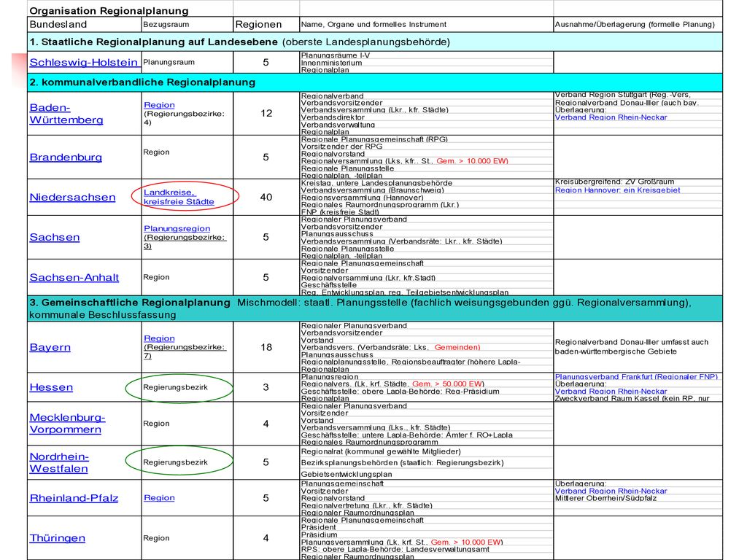This screenshot has height=560, width=747.
Task: Click title 'Organisation Regionalplanung'
Action: 109,10
